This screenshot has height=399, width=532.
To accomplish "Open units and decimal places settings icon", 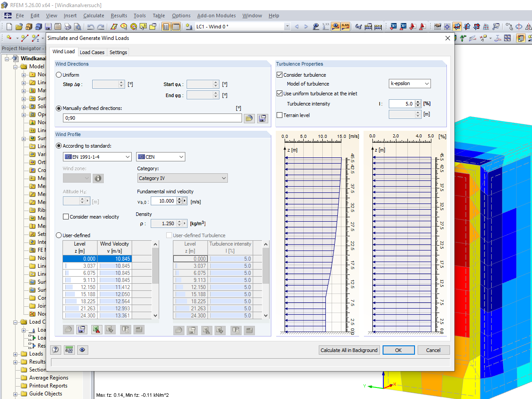I will (69, 350).
